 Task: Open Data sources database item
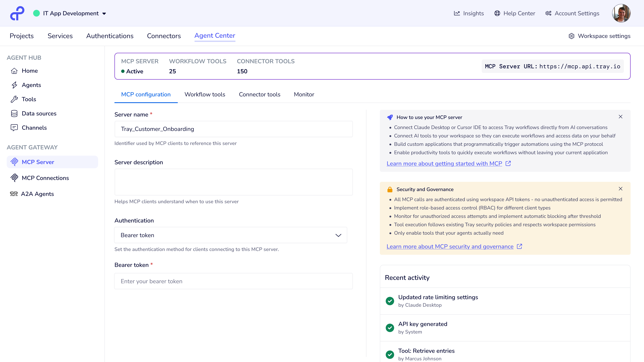[39, 113]
